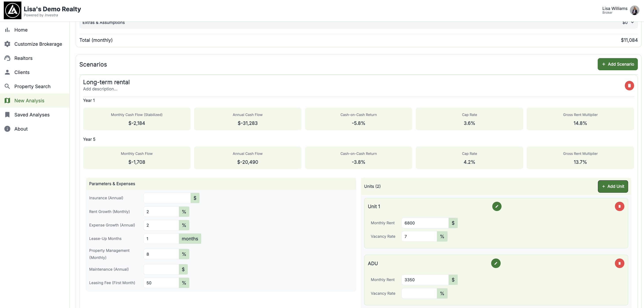644x308 pixels.
Task: Navigate to the Clients page
Action: pos(22,72)
